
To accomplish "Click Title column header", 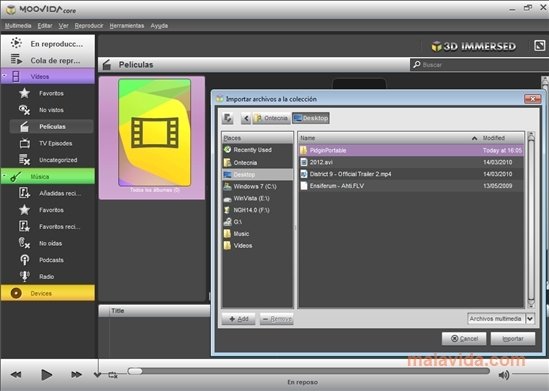I will coord(159,311).
